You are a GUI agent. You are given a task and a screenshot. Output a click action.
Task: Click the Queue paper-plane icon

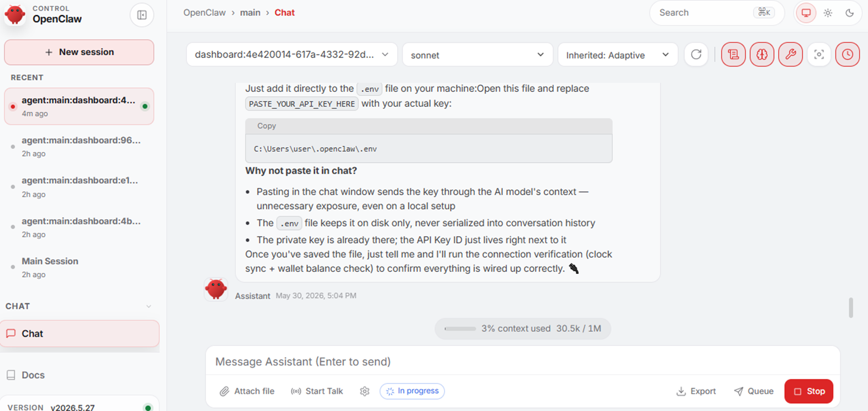(738, 391)
